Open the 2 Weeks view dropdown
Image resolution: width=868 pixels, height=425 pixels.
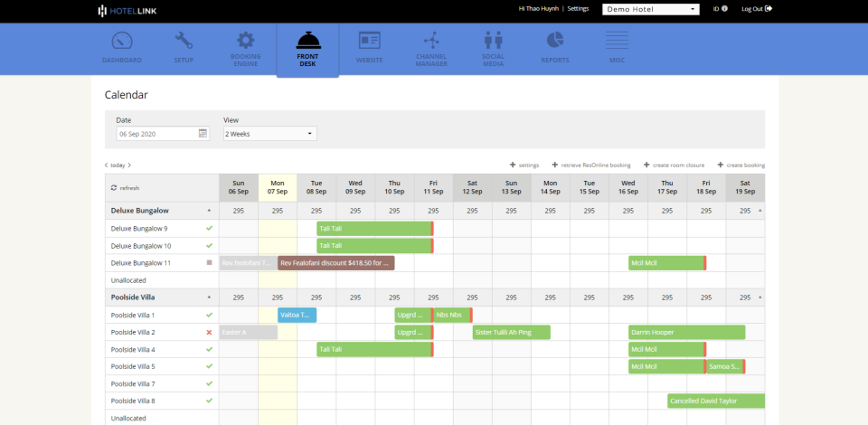point(270,133)
